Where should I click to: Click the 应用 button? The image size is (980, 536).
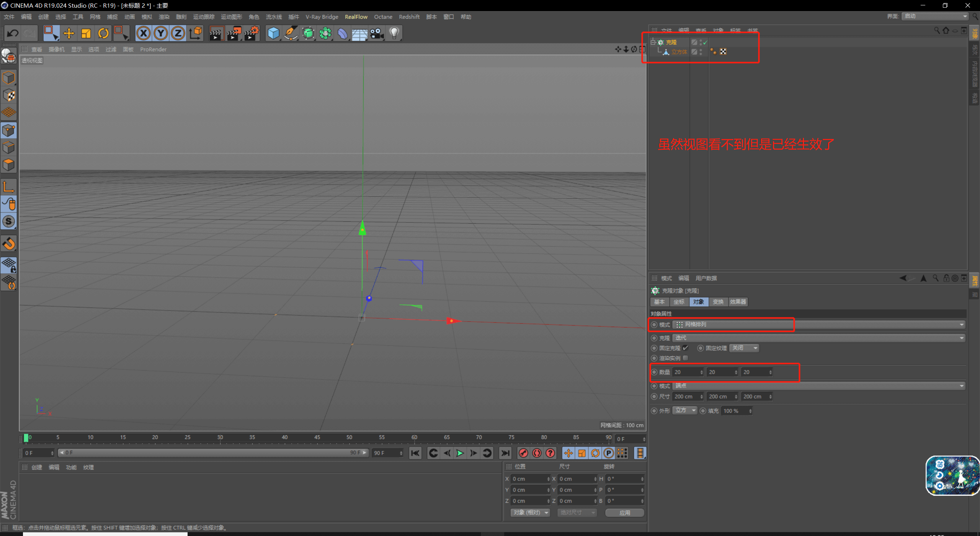(625, 513)
